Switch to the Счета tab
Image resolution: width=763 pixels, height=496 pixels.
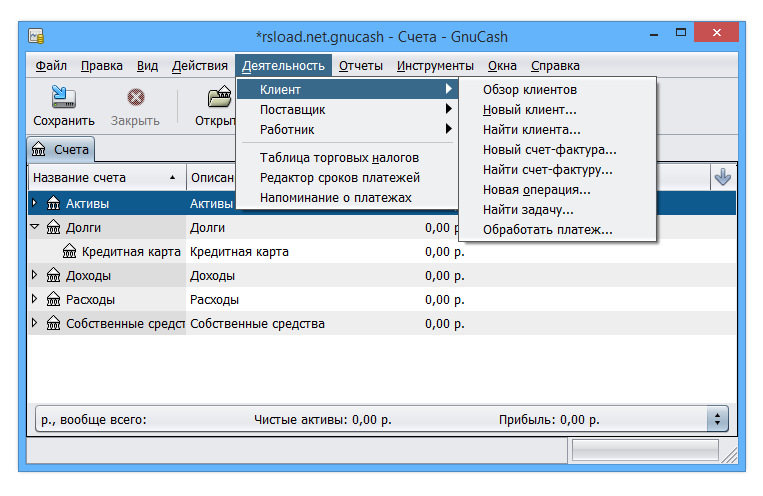pos(61,149)
